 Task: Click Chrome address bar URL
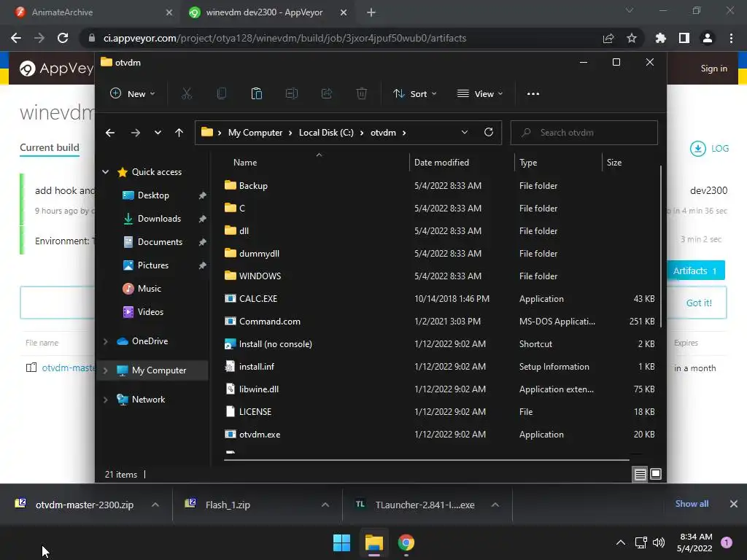pos(285,38)
